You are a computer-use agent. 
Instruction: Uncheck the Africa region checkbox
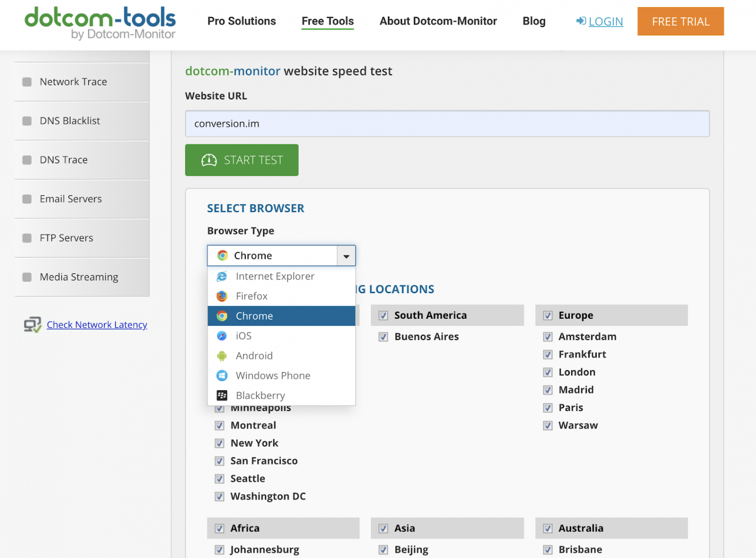(x=219, y=529)
